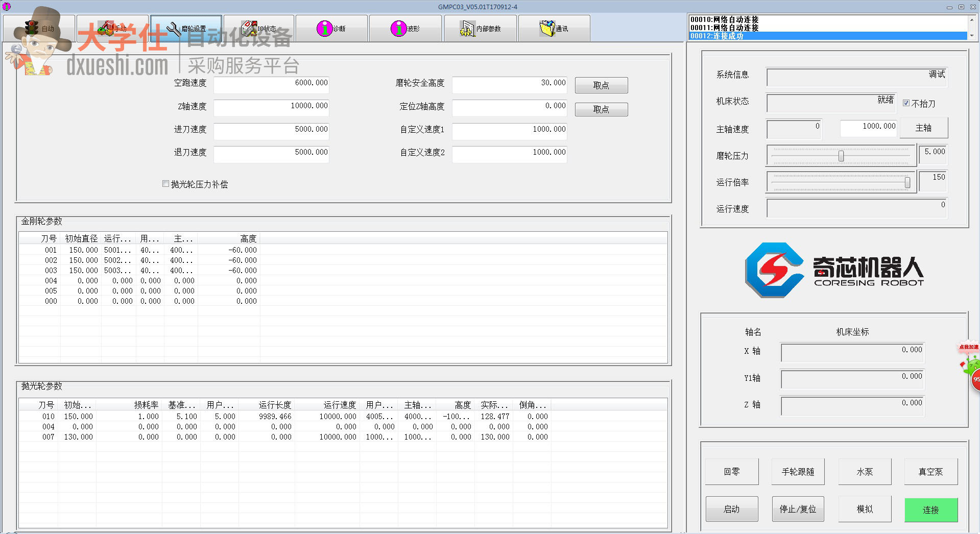Click the 启动 start button
The image size is (980, 534).
[x=732, y=509]
